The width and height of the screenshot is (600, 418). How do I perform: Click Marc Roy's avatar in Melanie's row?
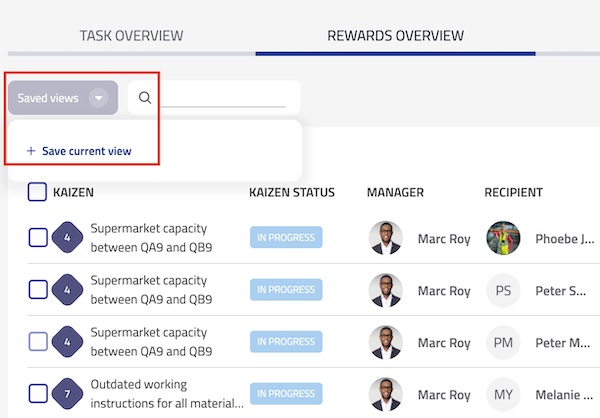coord(385,395)
